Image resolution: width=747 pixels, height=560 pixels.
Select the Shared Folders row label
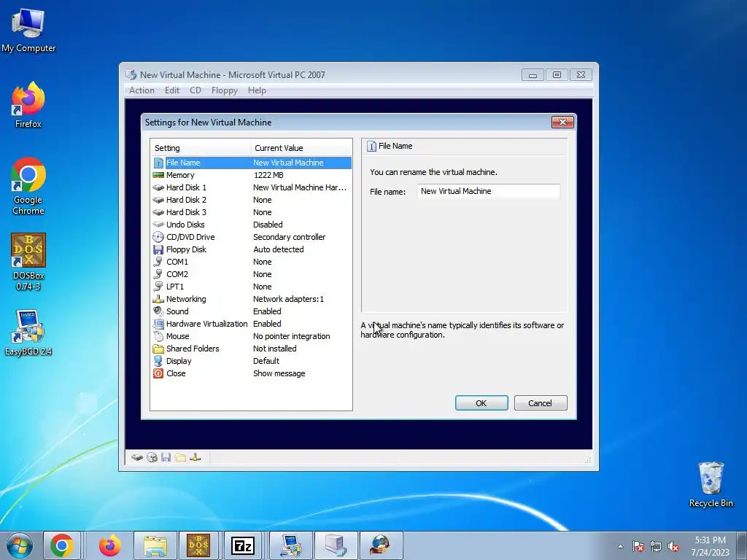click(x=193, y=349)
